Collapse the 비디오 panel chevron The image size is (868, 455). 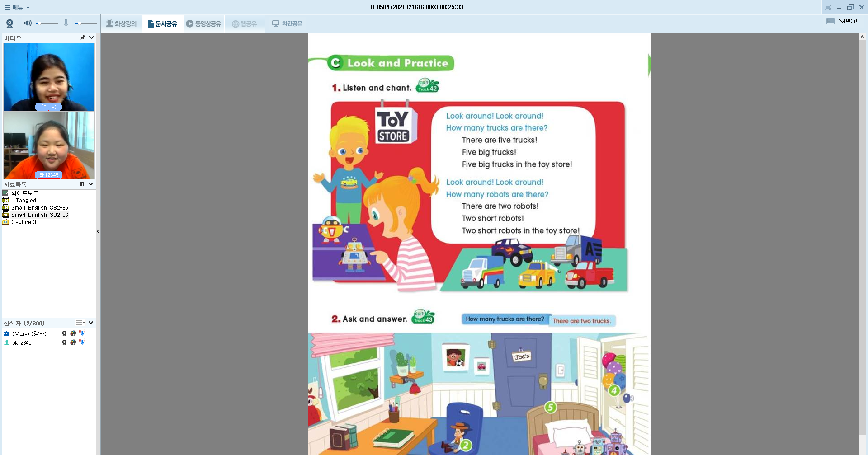(x=91, y=38)
